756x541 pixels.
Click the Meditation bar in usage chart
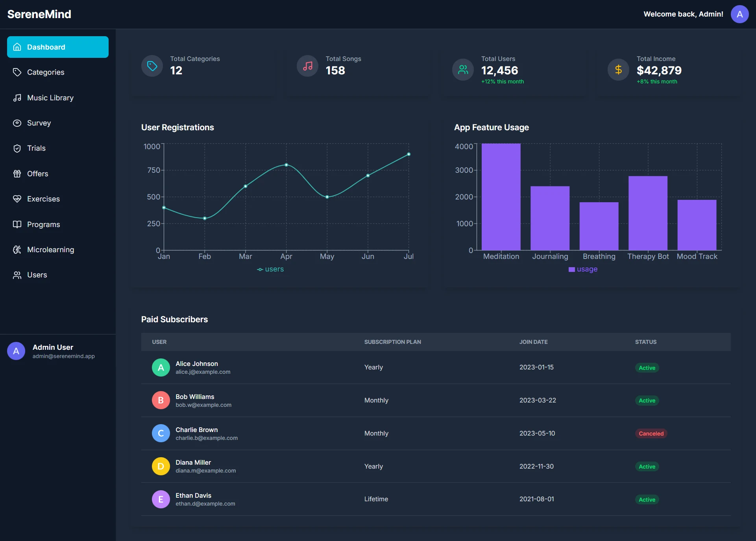point(501,197)
